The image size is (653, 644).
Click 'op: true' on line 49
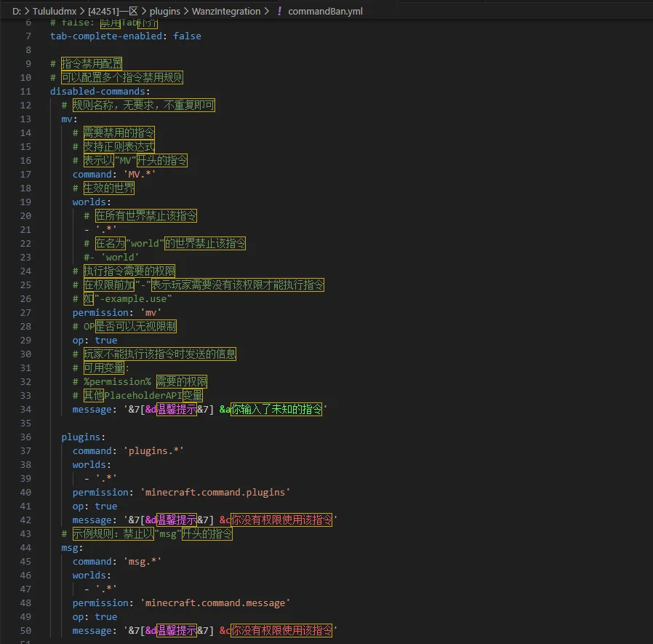(x=95, y=617)
